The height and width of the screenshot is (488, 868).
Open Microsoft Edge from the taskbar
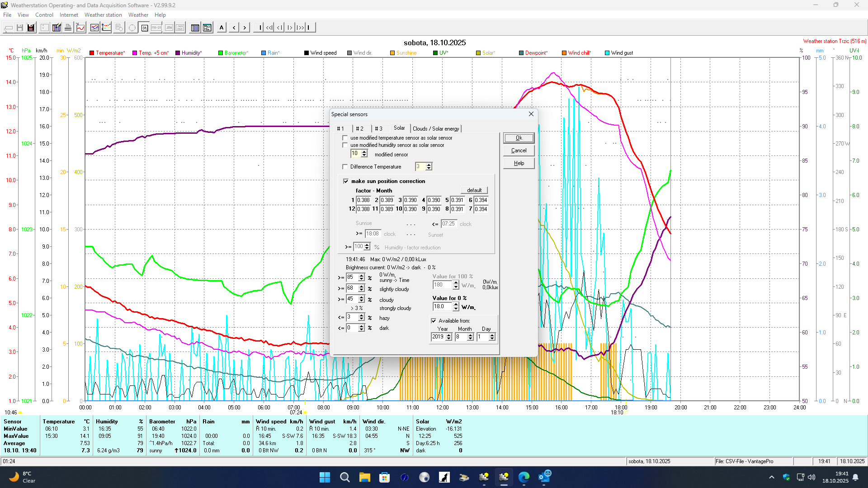pyautogui.click(x=524, y=477)
